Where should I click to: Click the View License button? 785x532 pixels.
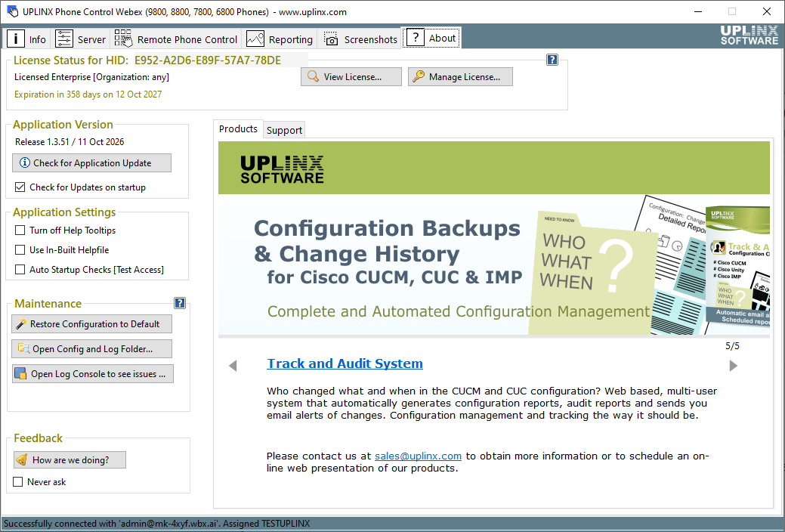click(351, 76)
